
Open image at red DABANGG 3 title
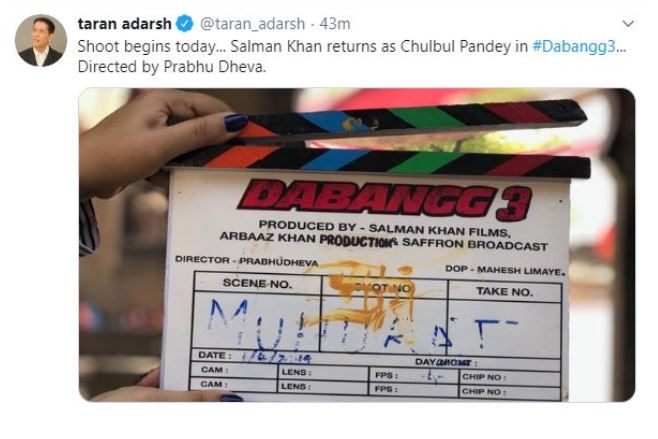pyautogui.click(x=385, y=200)
